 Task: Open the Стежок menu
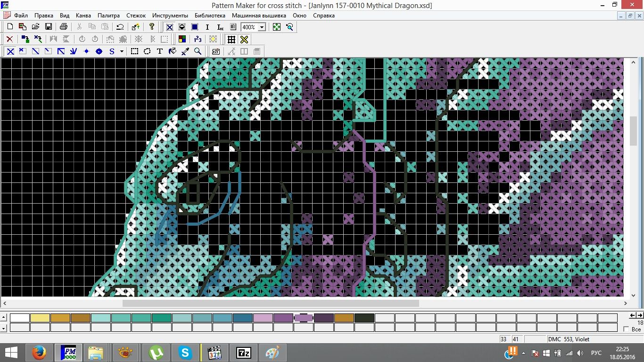pyautogui.click(x=136, y=16)
